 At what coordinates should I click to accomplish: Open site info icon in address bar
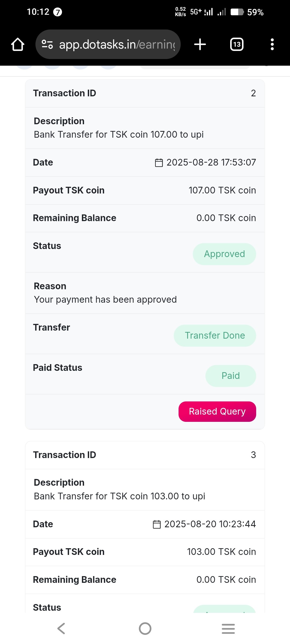47,44
